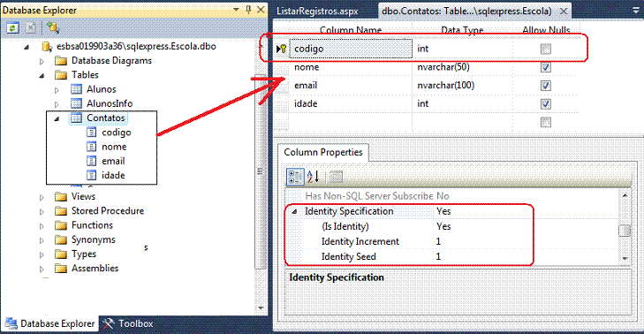Click the Refresh icon in Database Explorer toolbar

coord(12,27)
